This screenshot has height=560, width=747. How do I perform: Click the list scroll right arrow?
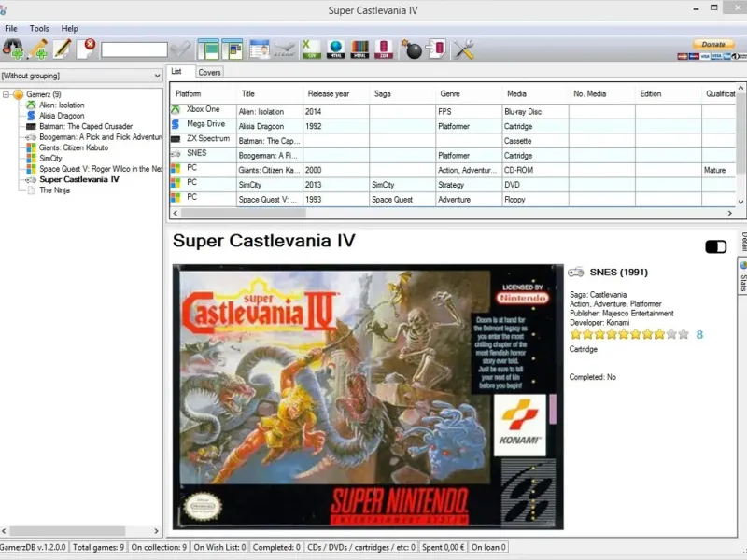[730, 214]
